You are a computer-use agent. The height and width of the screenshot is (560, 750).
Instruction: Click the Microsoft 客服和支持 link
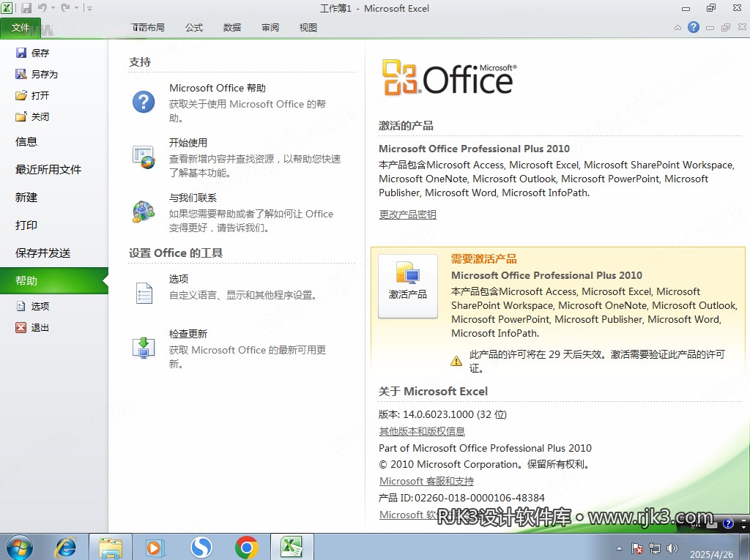(426, 481)
